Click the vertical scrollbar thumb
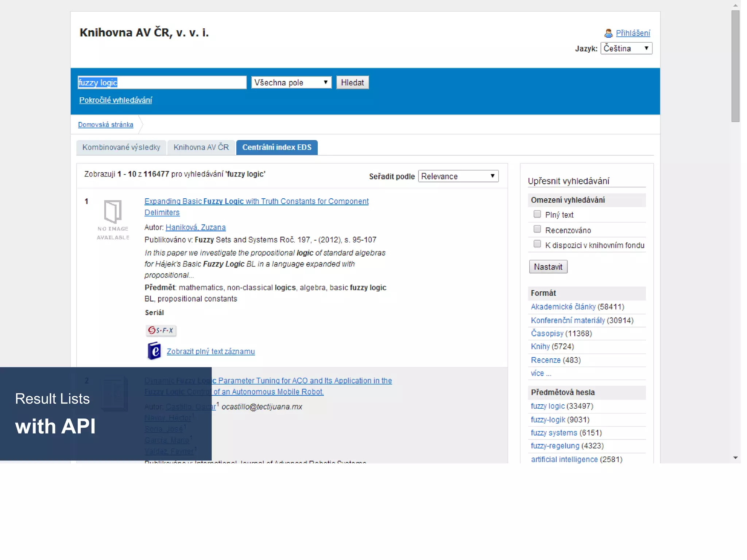 [735, 66]
